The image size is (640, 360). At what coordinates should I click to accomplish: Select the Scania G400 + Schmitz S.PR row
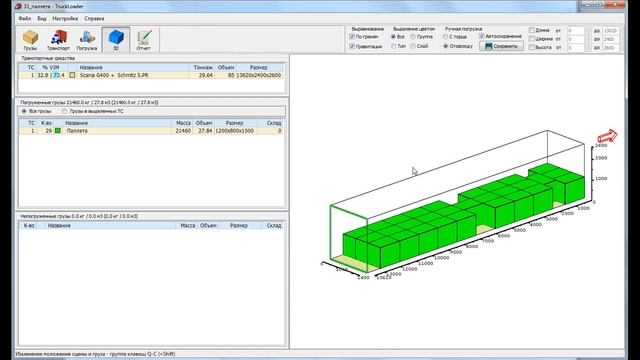(x=151, y=75)
